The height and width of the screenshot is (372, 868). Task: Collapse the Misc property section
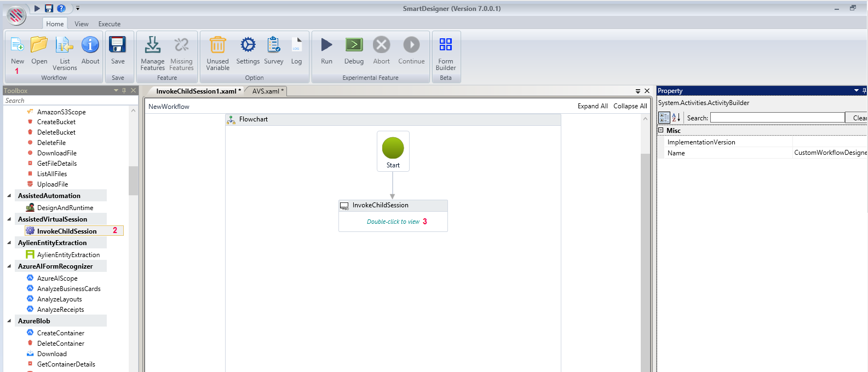coord(661,130)
